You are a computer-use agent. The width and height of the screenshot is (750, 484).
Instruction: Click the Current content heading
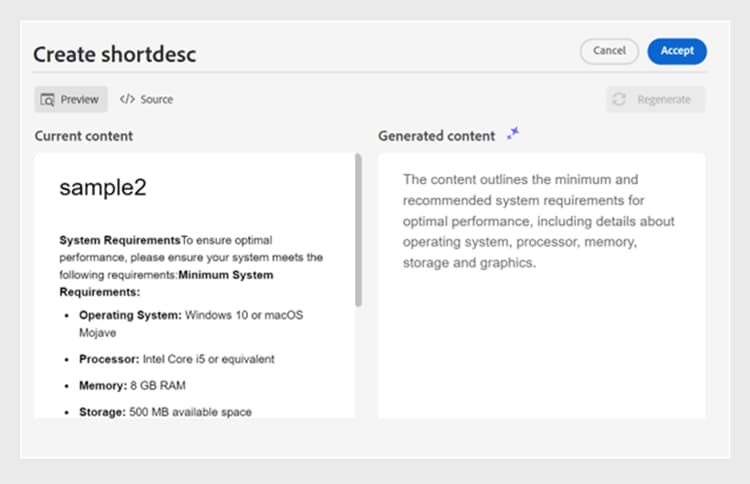84,136
